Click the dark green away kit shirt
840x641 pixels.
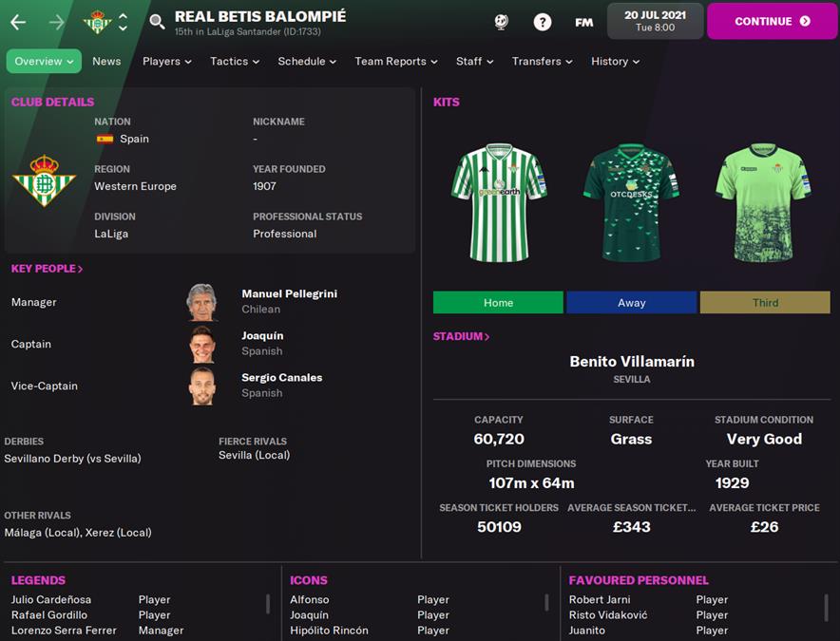[632, 202]
